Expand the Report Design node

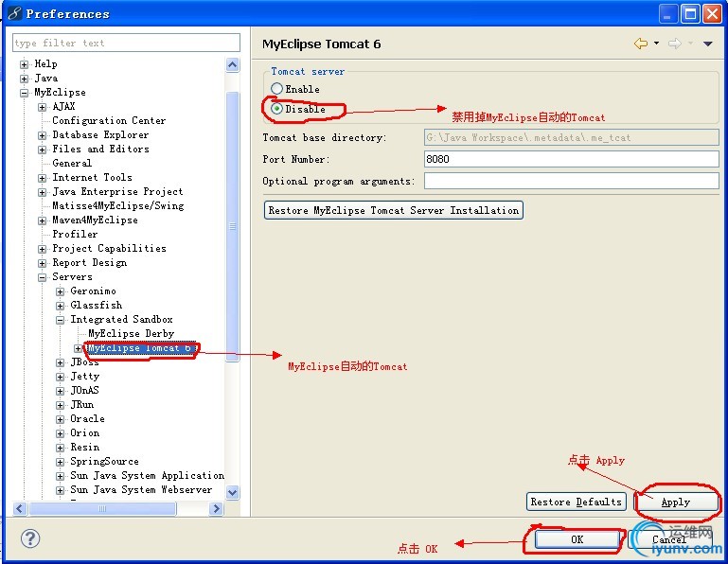[x=43, y=263]
